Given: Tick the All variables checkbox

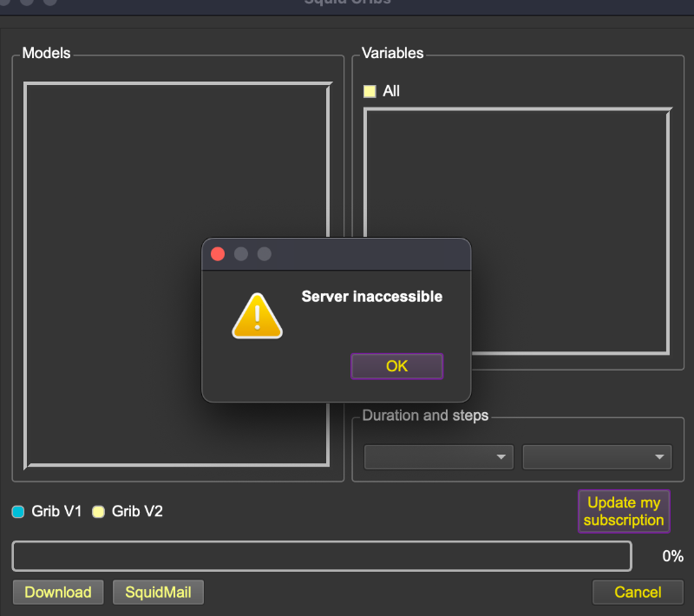Looking at the screenshot, I should click(370, 91).
